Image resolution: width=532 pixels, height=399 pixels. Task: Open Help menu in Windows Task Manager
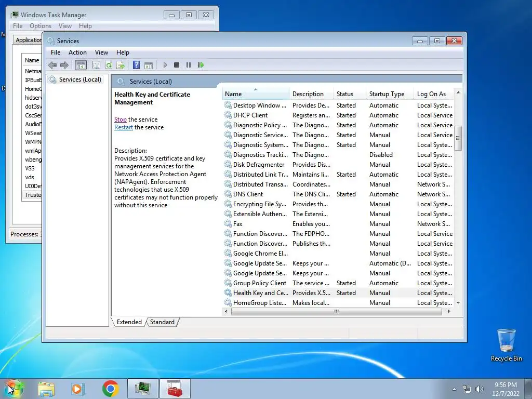click(85, 26)
